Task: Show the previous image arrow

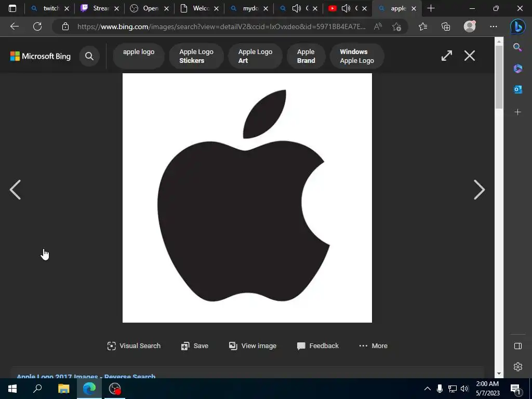Action: pos(15,190)
